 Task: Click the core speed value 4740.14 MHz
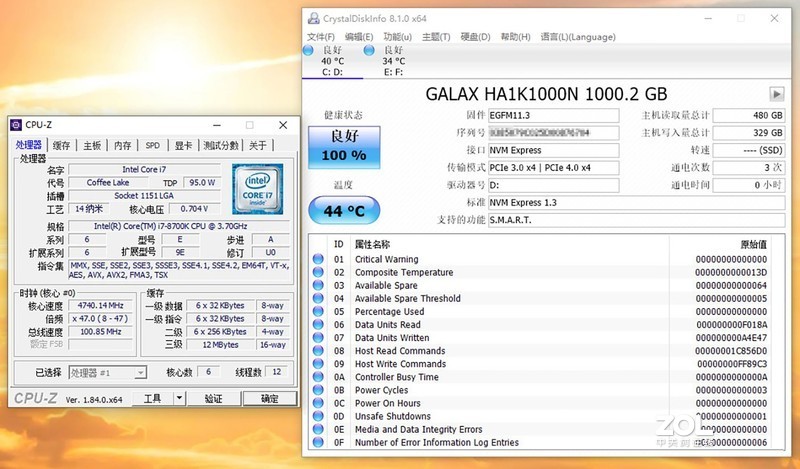(101, 305)
